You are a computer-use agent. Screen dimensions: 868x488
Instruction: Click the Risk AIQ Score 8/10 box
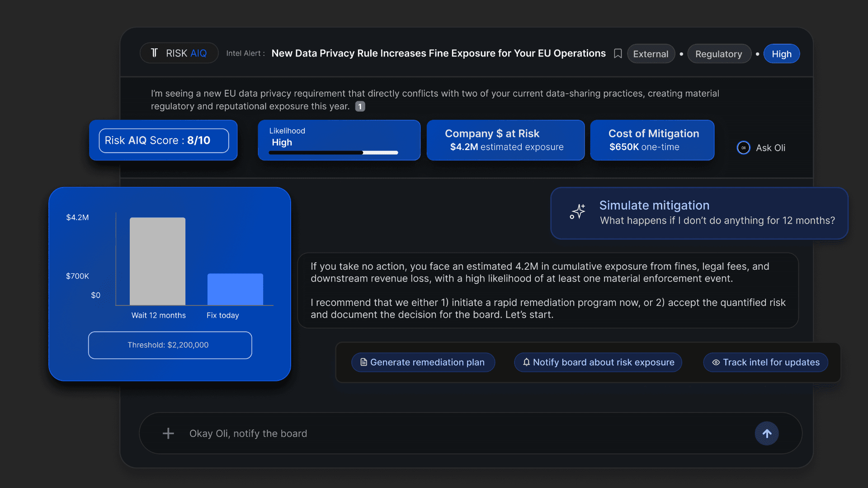tap(164, 141)
